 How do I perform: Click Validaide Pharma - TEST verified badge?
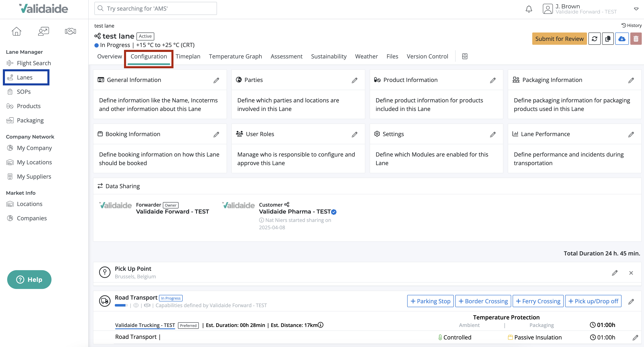334,212
